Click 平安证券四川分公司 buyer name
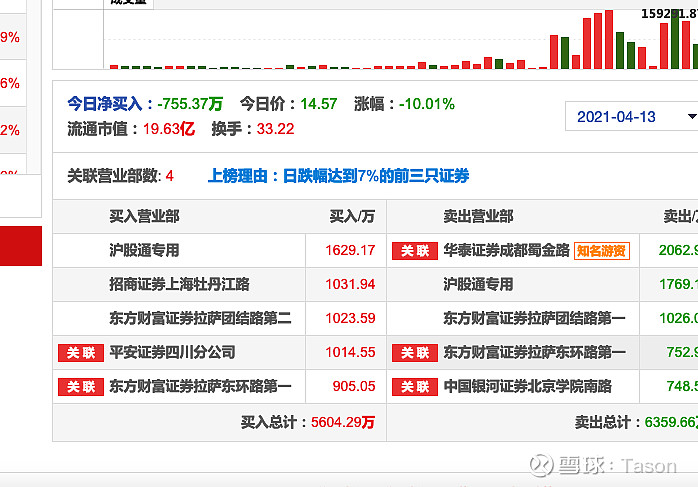The width and height of the screenshot is (698, 487). pos(172,352)
